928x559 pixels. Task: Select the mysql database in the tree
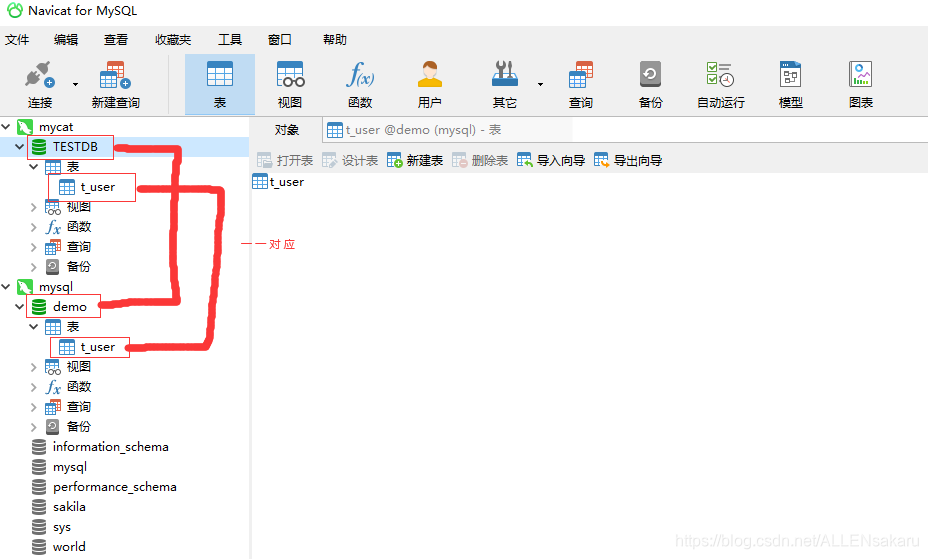point(70,467)
